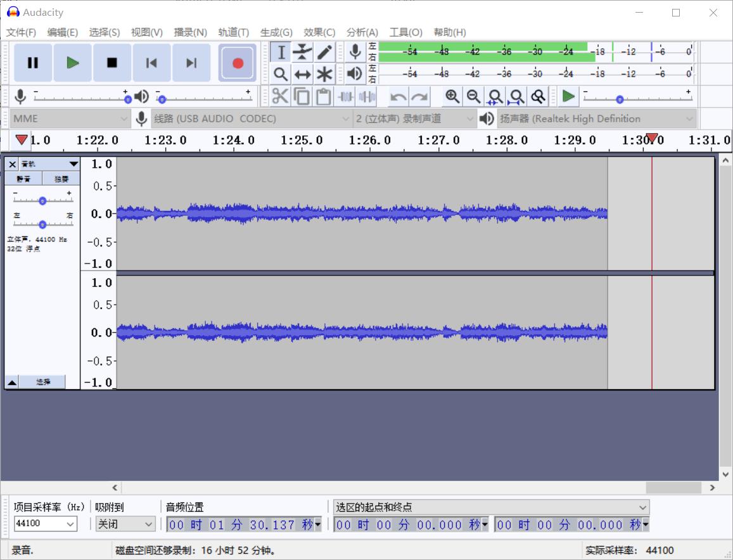Stop the recording with Stop button
Image resolution: width=733 pixels, height=560 pixels.
click(x=112, y=63)
